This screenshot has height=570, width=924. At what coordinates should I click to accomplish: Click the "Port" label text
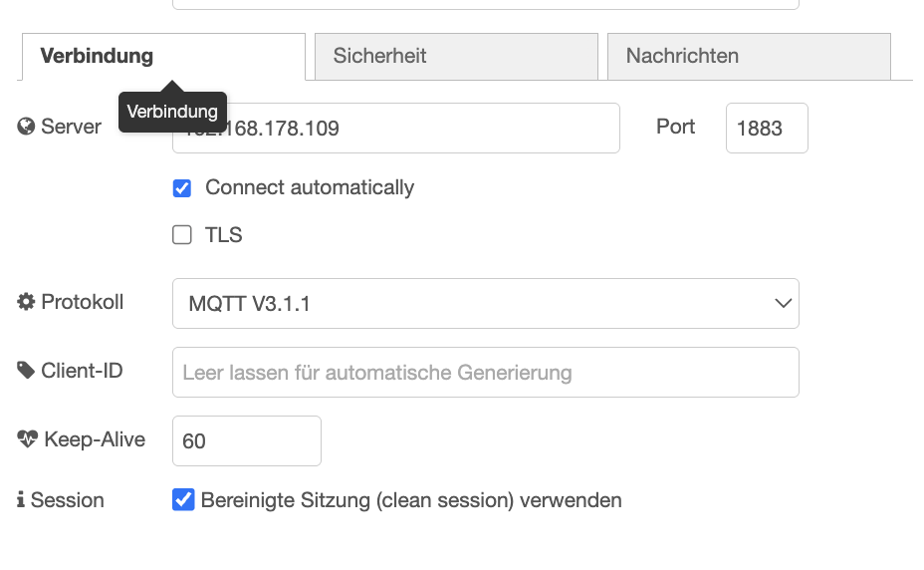coord(675,127)
